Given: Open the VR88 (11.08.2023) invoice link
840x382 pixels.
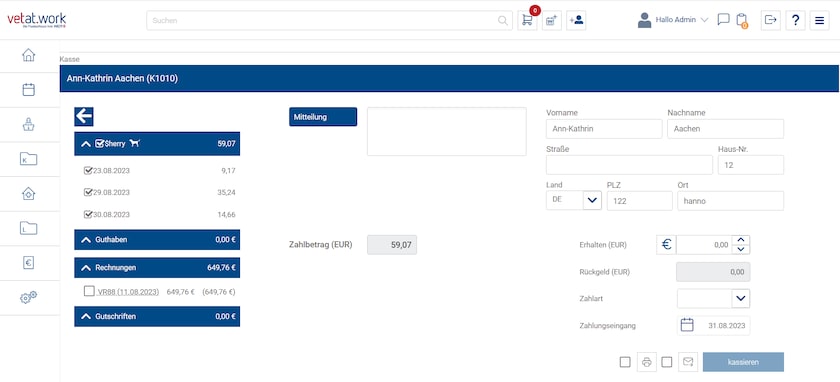Looking at the screenshot, I should [x=128, y=292].
